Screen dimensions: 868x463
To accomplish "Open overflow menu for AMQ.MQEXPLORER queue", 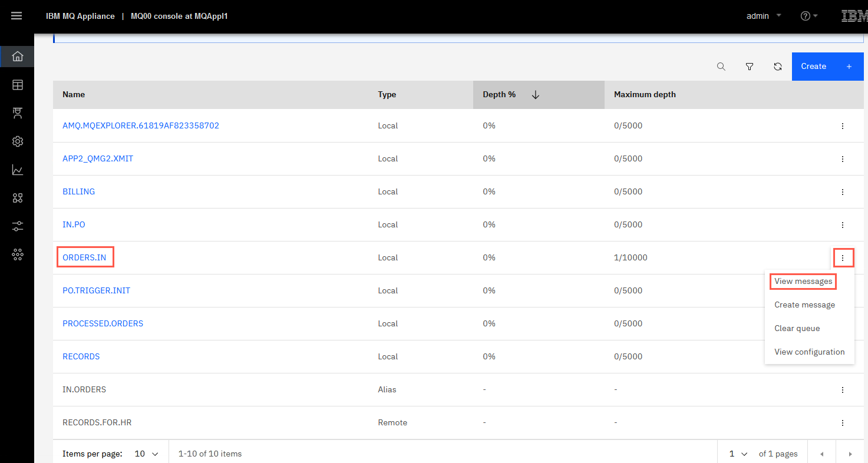I will (x=843, y=126).
